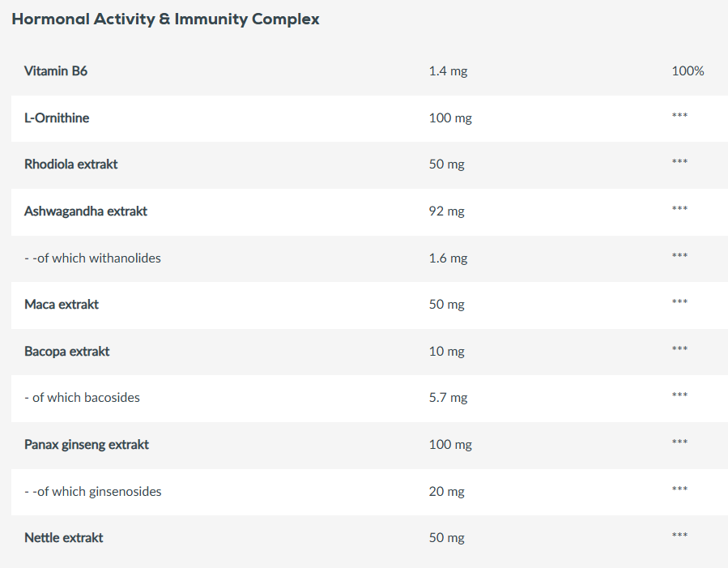This screenshot has width=728, height=568.
Task: Click the Hormonal Activity & Immunity Complex heading
Action: tap(165, 19)
